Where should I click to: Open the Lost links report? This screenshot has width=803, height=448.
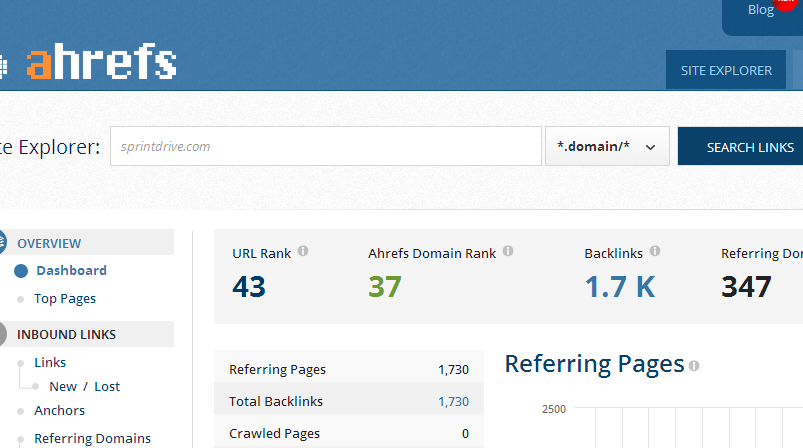(107, 387)
